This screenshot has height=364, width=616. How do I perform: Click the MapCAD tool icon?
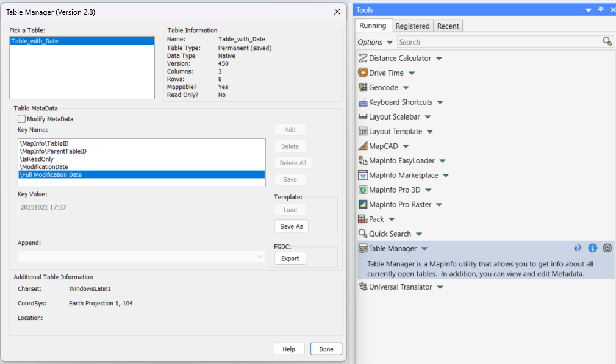363,146
